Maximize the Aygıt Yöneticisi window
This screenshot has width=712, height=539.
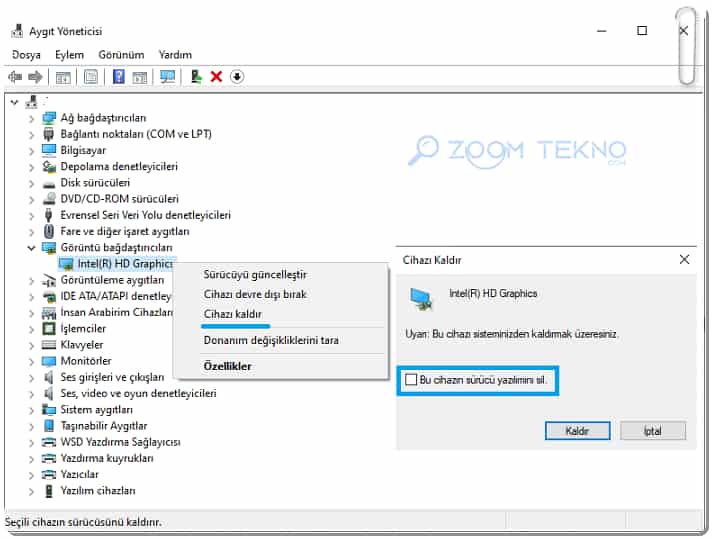(642, 30)
